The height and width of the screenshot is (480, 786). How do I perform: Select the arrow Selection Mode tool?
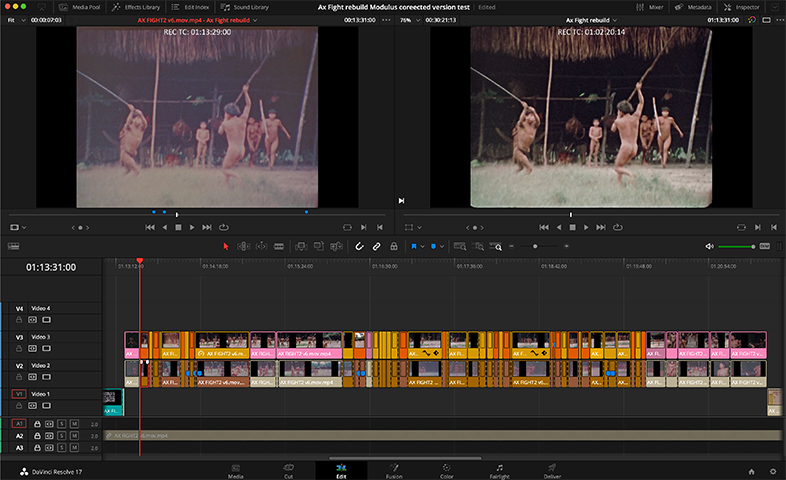226,246
